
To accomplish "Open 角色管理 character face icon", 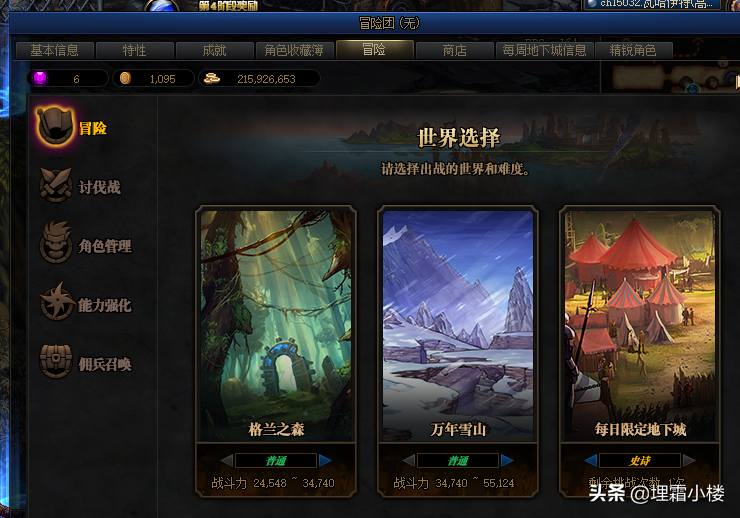I will pos(56,243).
